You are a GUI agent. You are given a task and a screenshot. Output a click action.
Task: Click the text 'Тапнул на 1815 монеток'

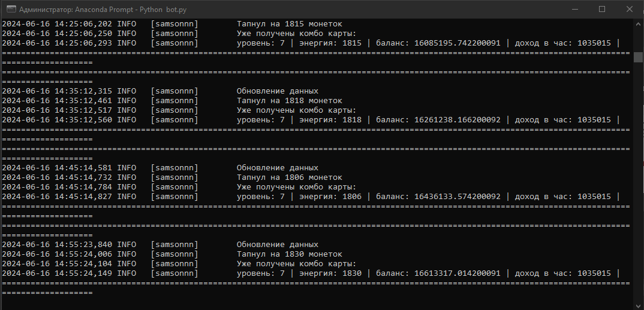coord(289,24)
